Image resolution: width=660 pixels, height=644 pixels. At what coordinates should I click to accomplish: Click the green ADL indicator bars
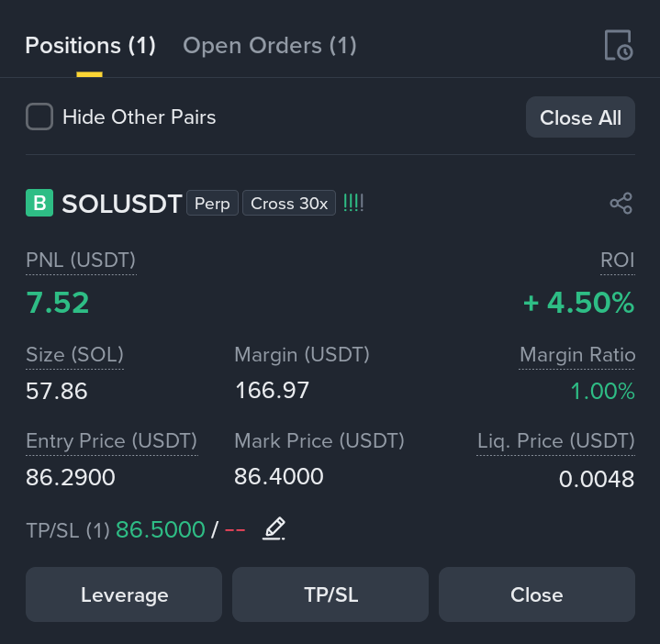(x=353, y=203)
